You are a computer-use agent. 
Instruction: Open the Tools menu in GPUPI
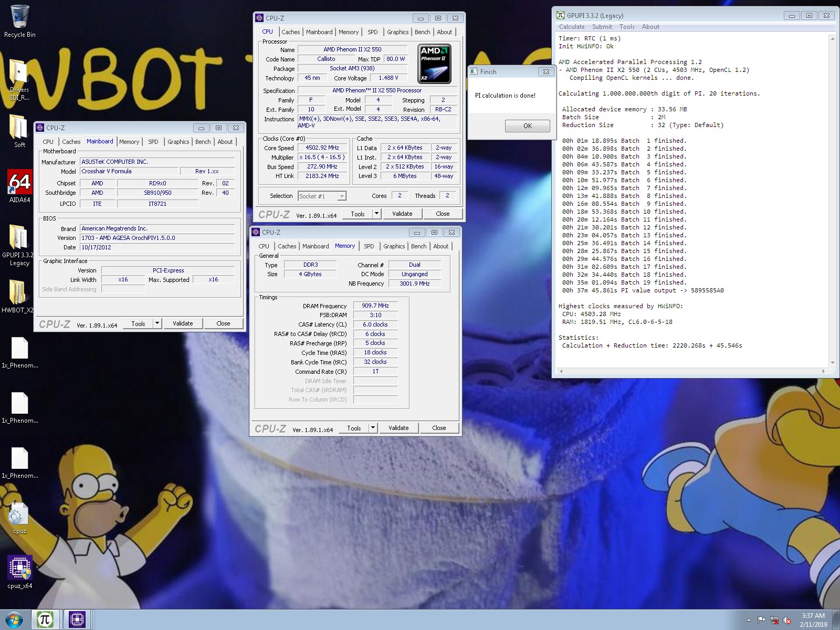pos(627,27)
